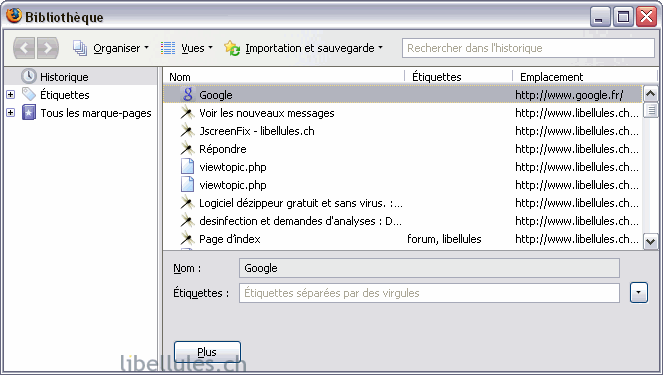Select the Google history entry
Viewport: 663px width, 375px height.
[x=403, y=94]
